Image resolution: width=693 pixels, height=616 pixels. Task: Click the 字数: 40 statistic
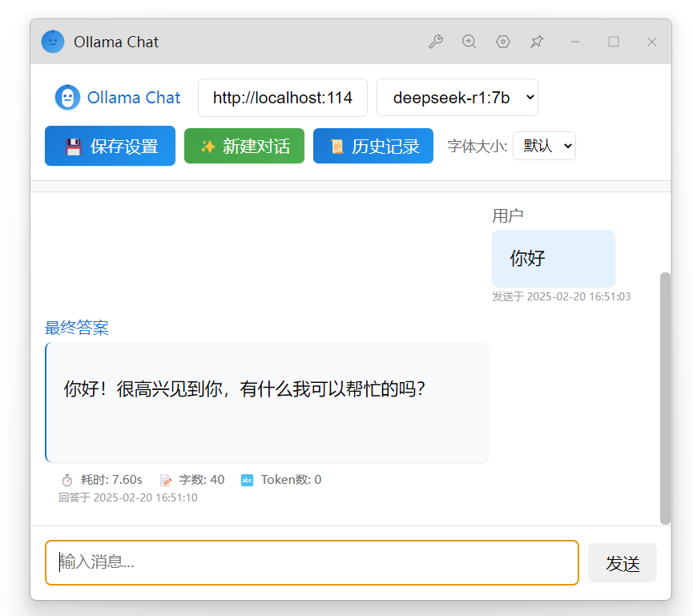point(202,480)
